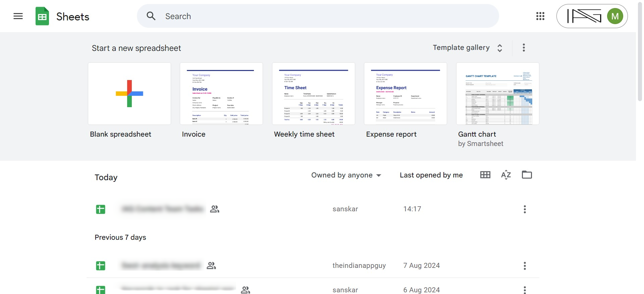Open the main menu hamburger icon
Screen dimensions: 644x294
pos(18,16)
